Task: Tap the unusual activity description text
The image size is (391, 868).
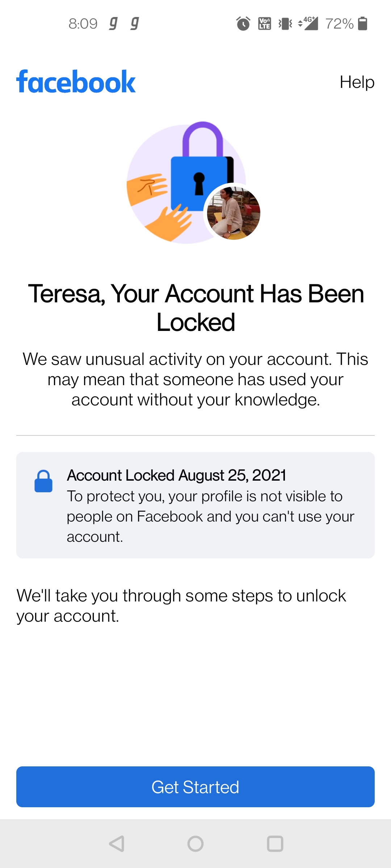Action: (195, 379)
